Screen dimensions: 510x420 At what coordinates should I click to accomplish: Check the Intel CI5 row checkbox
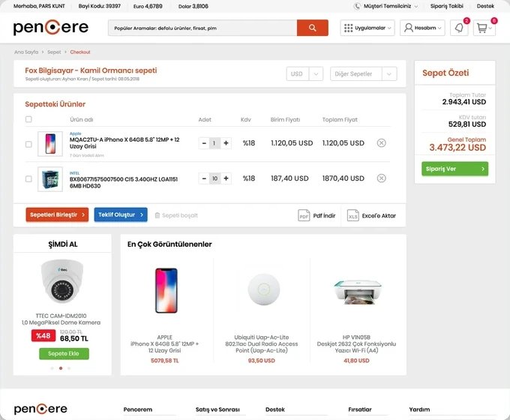click(x=28, y=179)
